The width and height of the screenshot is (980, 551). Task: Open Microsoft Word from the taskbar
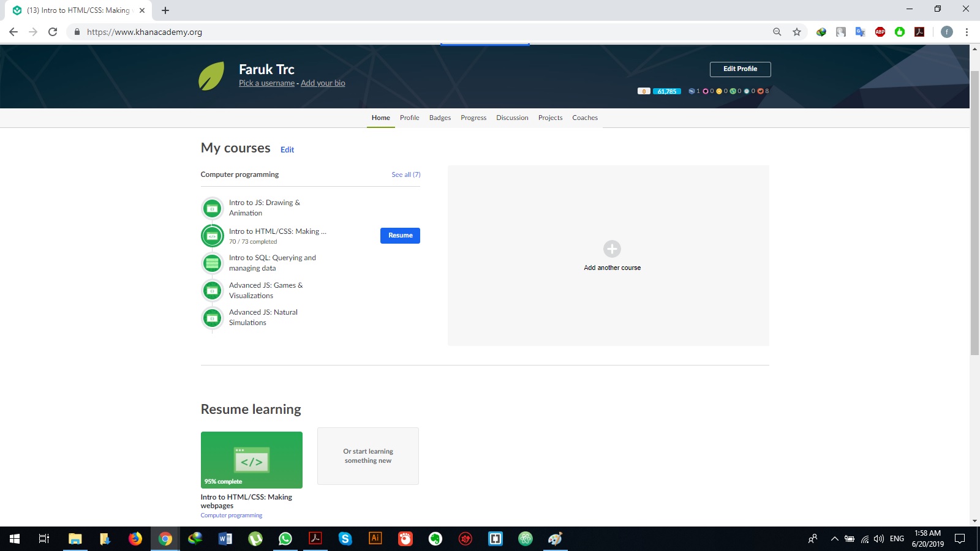tap(225, 539)
